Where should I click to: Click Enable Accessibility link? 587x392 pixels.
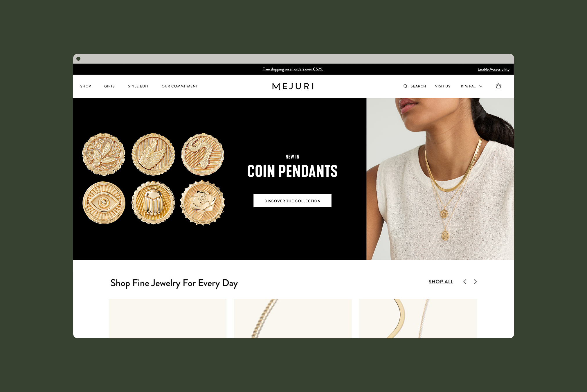(x=494, y=69)
